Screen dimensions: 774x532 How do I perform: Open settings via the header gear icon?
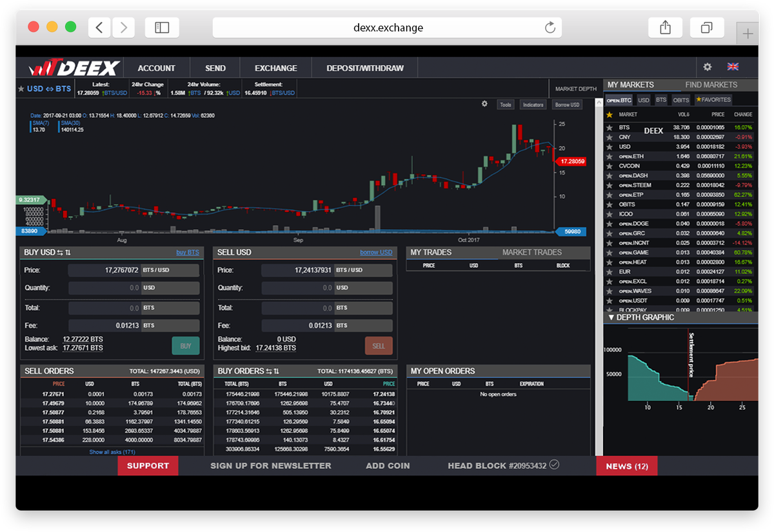tap(708, 67)
